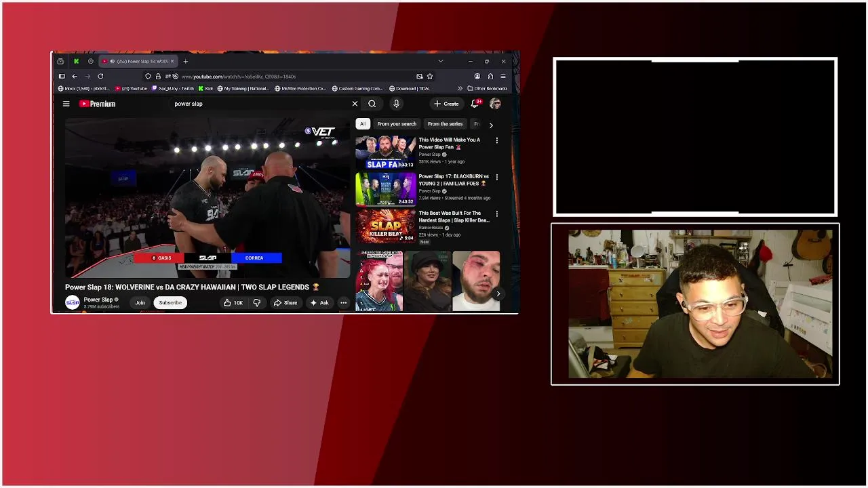The width and height of the screenshot is (868, 488).
Task: Start voice search with microphone icon
Action: click(396, 104)
